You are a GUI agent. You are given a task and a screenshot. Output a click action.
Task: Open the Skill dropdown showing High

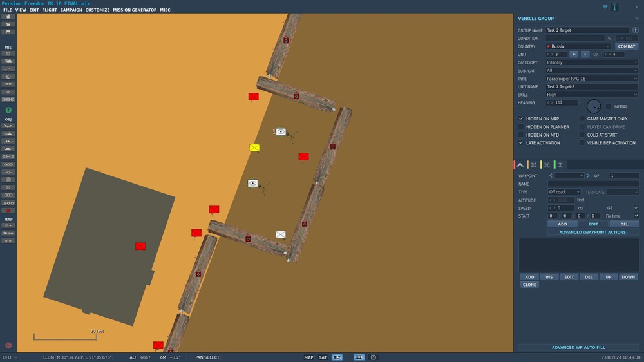pyautogui.click(x=592, y=95)
